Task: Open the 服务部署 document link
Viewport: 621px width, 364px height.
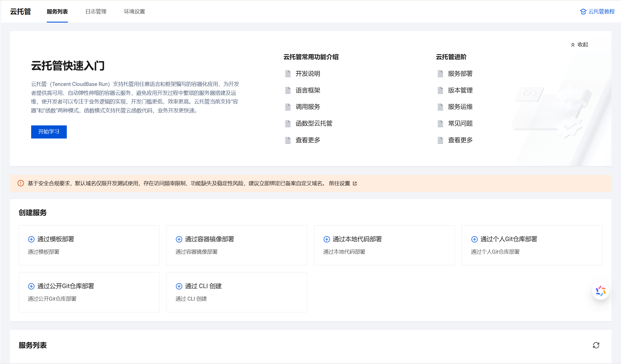Action: (460, 74)
